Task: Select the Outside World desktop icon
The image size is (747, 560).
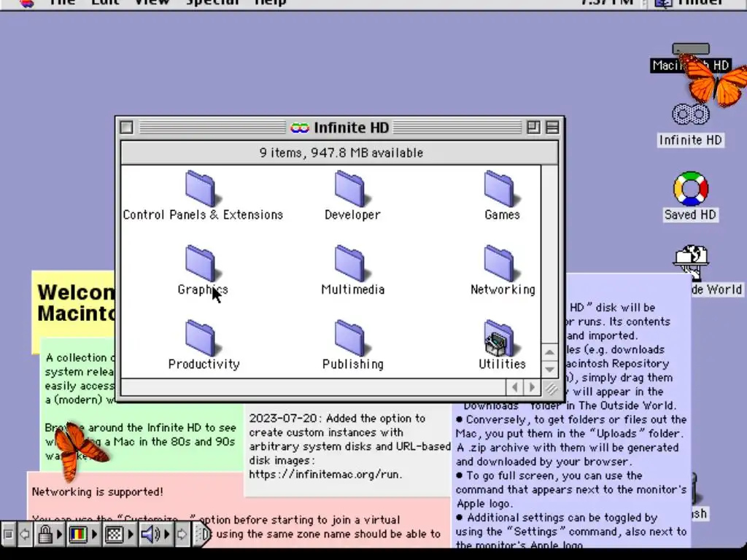Action: pos(690,262)
